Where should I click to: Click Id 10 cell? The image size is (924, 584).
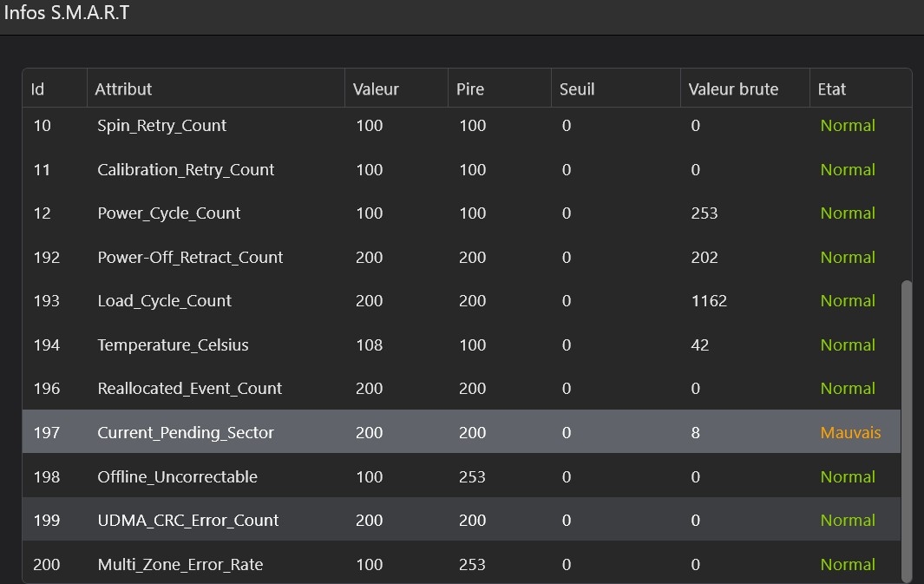click(x=42, y=126)
